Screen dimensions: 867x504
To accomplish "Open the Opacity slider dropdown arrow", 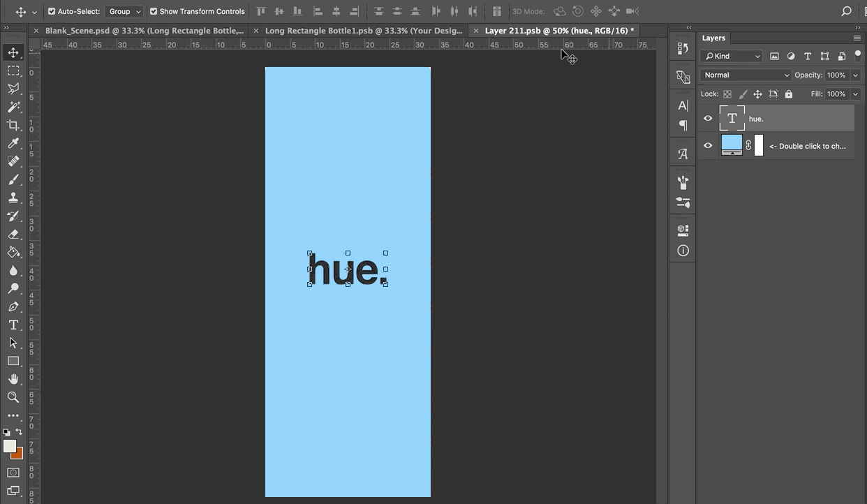I will 855,75.
